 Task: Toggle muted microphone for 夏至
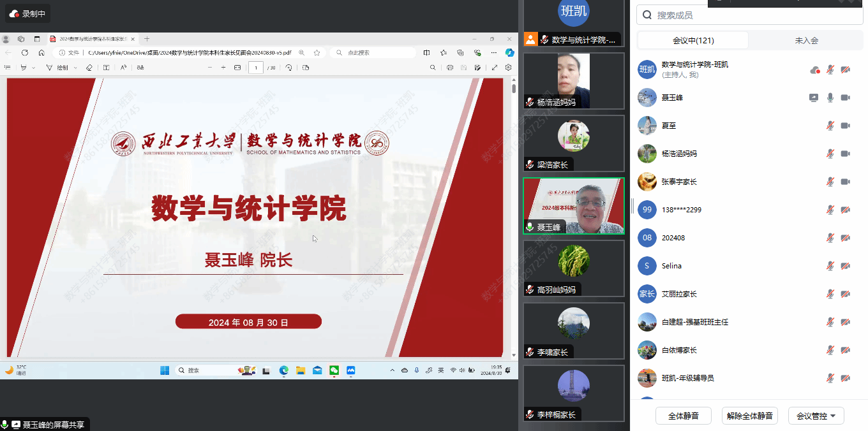[830, 126]
